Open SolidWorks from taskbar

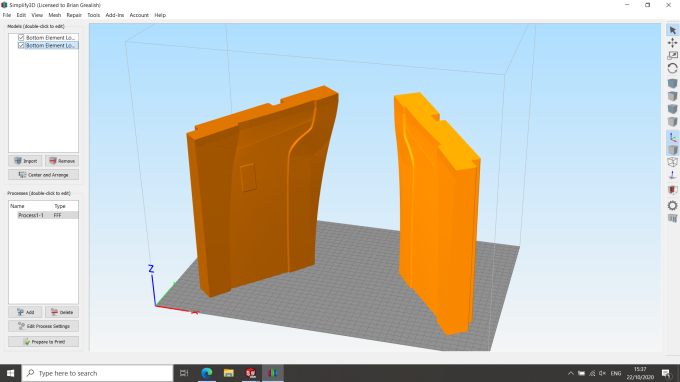pyautogui.click(x=251, y=373)
